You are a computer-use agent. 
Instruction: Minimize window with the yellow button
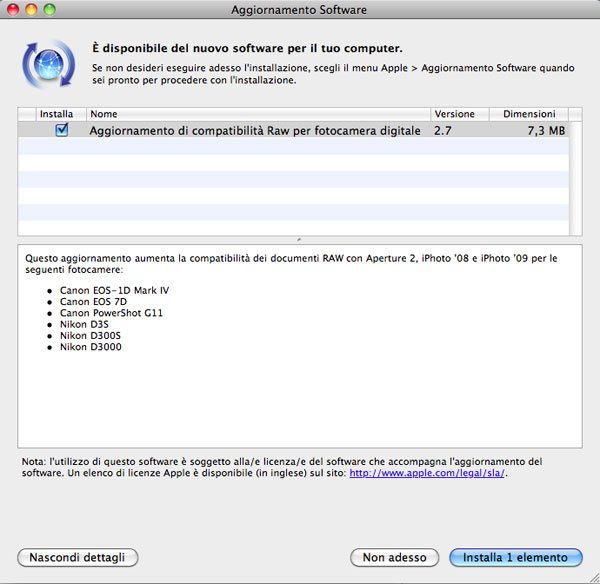tap(31, 9)
